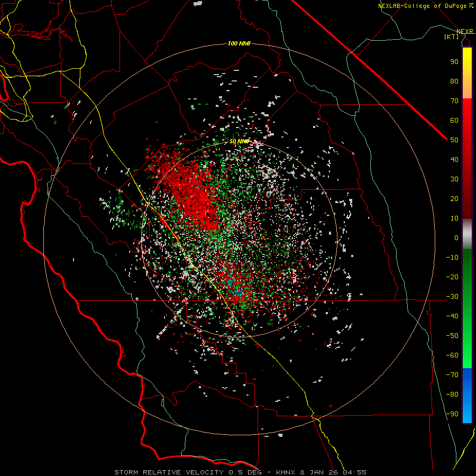Click the -10 value on the velocity scale
Image resolution: width=476 pixels, height=476 pixels.
[x=452, y=258]
